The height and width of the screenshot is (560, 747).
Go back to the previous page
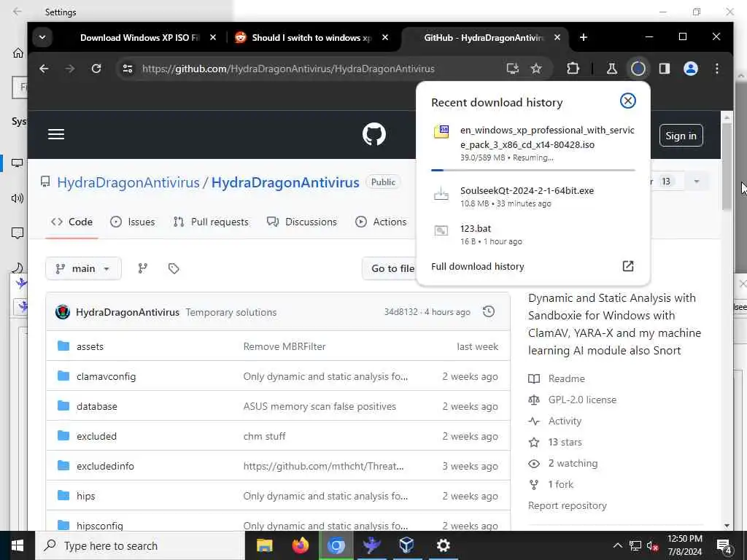(x=44, y=69)
